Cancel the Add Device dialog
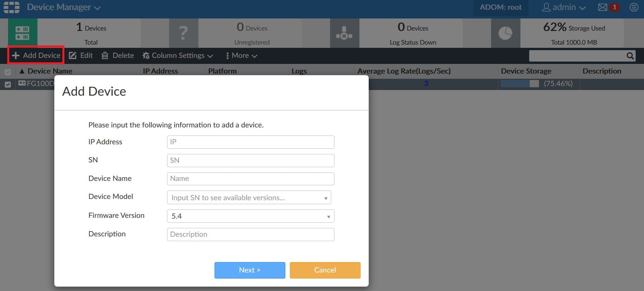Viewport: 644px width, 291px height. (325, 270)
